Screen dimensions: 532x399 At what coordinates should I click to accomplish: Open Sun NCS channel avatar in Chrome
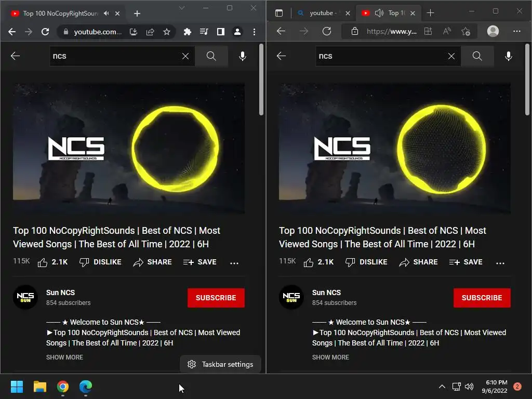(x=25, y=297)
